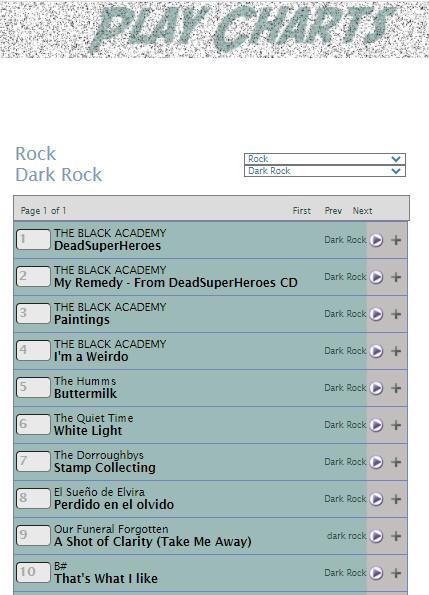Open artist El Sueño de Elvira
429x595 pixels.
99,492
